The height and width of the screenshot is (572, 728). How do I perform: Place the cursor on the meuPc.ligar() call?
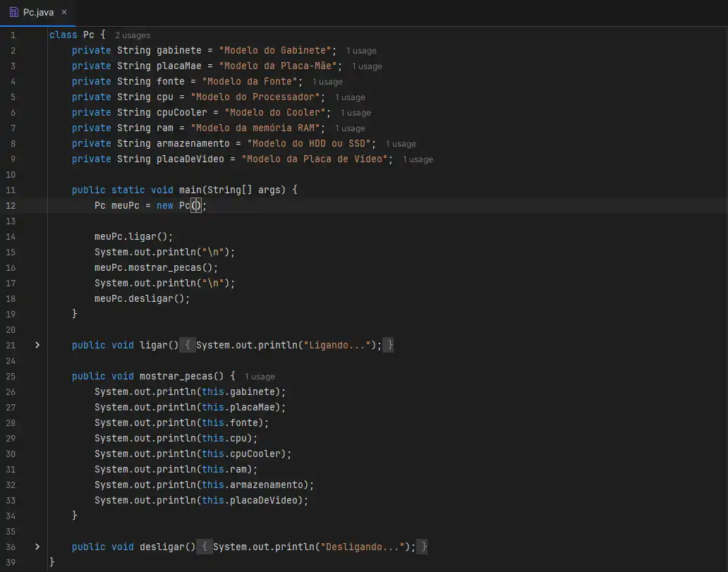pyautogui.click(x=133, y=236)
